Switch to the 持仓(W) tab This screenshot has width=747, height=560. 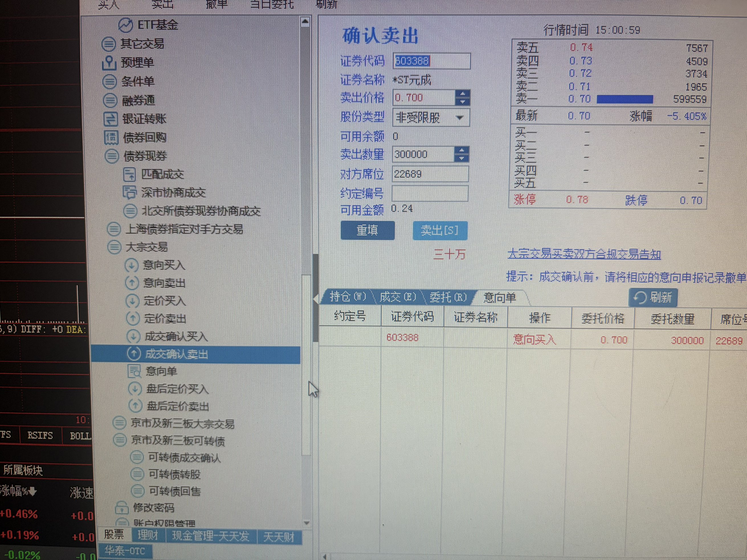tap(348, 297)
